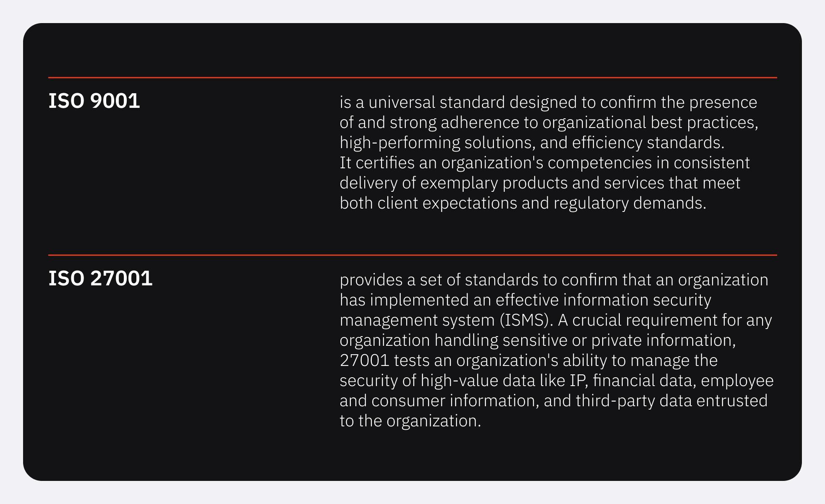Click the phrase 'third-party data entrusted'
Screen dimensions: 825x504
(671, 401)
